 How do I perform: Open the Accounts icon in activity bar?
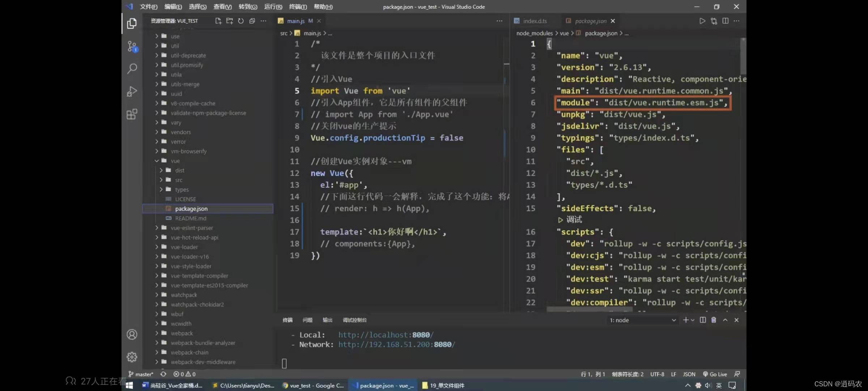[132, 335]
